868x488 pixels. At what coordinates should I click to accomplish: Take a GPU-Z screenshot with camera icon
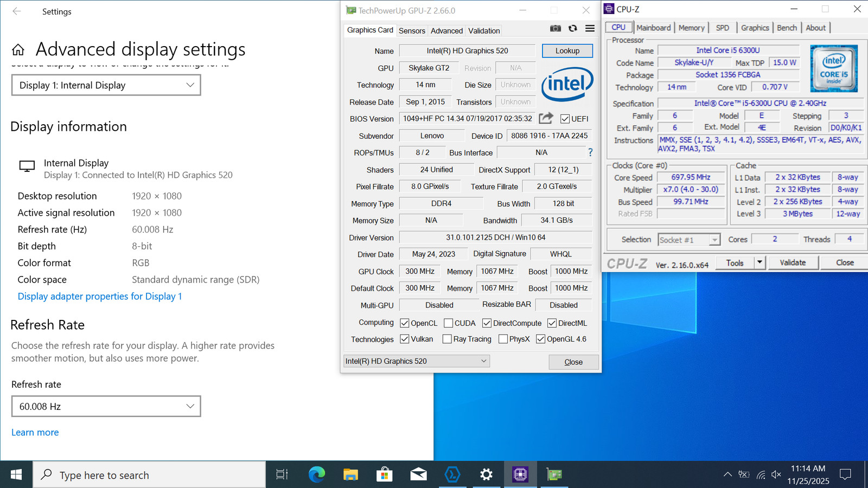pyautogui.click(x=556, y=28)
